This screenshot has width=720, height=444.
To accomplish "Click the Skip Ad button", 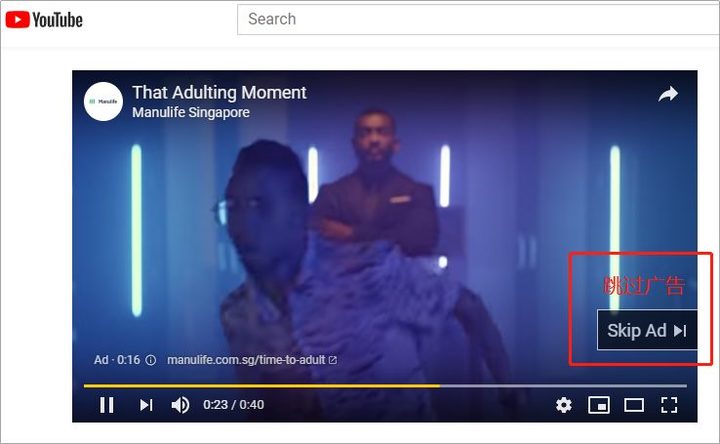I will coord(647,330).
